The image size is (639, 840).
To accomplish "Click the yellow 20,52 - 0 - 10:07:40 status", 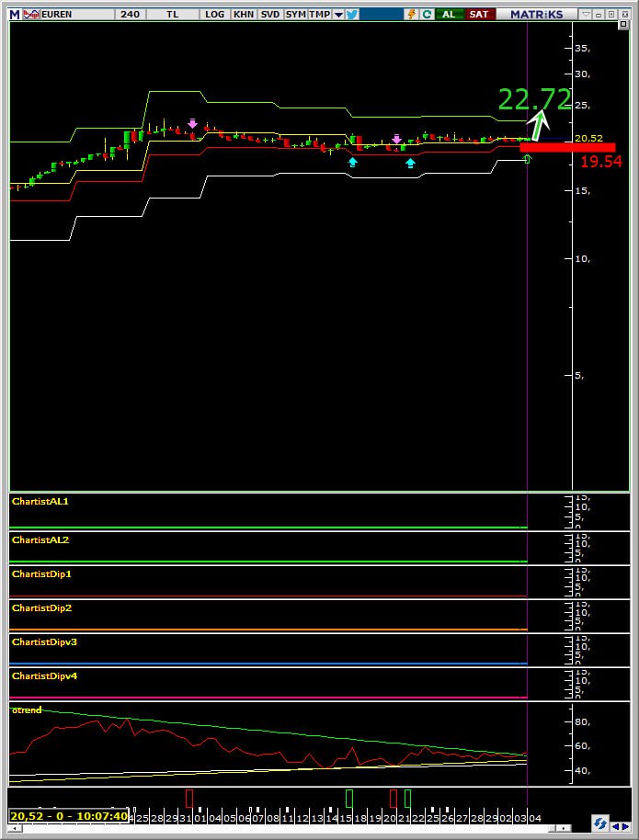I will coord(69,816).
